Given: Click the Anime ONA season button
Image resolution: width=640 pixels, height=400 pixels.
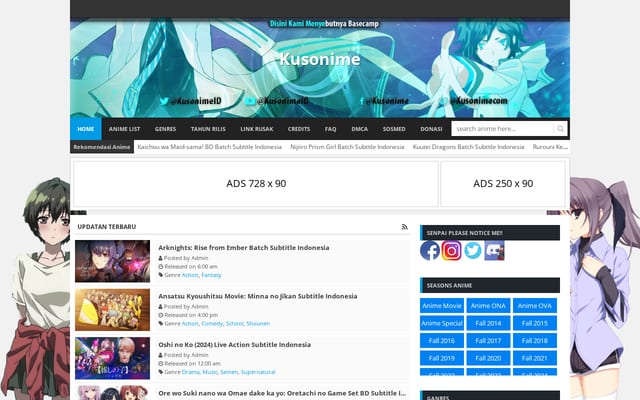Looking at the screenshot, I should click(488, 306).
